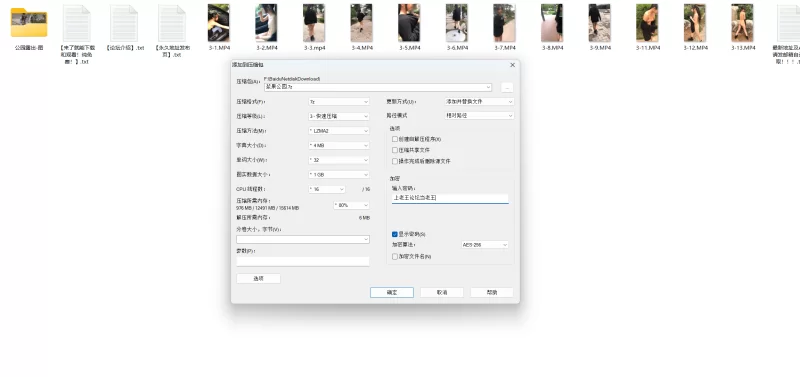Select the folder icon in file explorer
The image size is (800, 377).
coord(29,22)
